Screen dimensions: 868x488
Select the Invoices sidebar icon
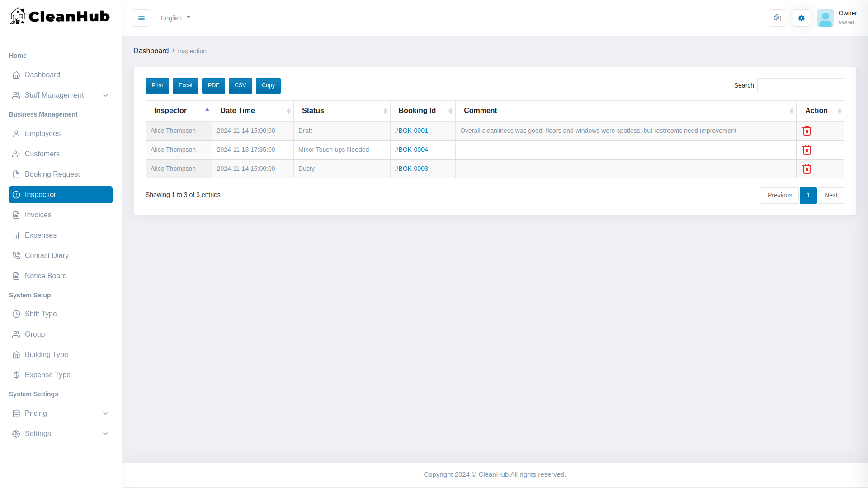tap(16, 215)
